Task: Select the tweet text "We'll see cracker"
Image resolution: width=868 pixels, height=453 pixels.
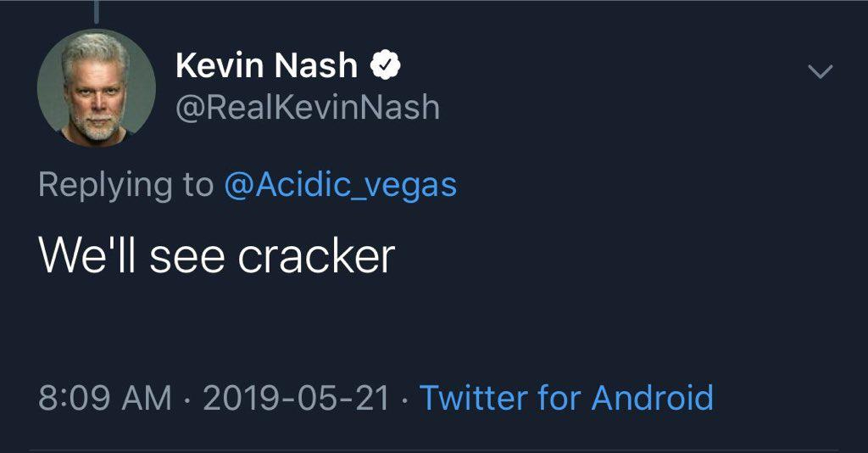Action: click(x=217, y=255)
